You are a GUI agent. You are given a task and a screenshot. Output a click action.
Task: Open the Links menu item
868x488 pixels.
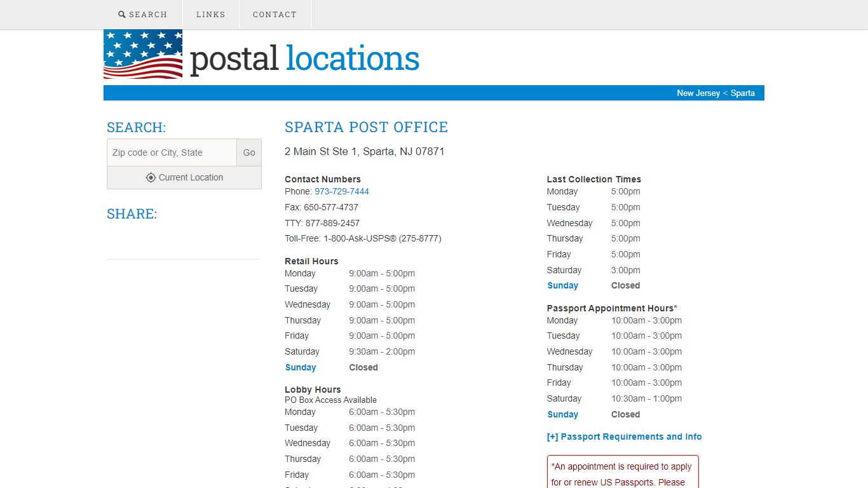tap(211, 14)
